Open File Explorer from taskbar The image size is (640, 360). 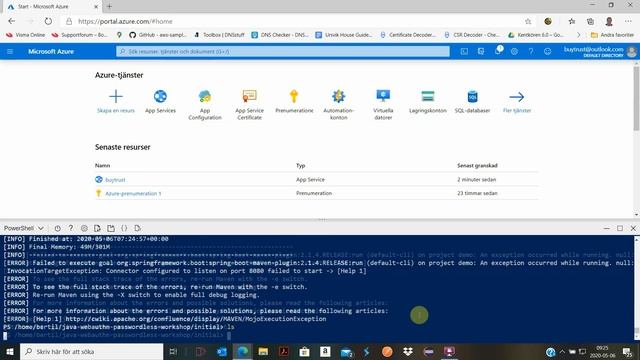[x=263, y=351]
